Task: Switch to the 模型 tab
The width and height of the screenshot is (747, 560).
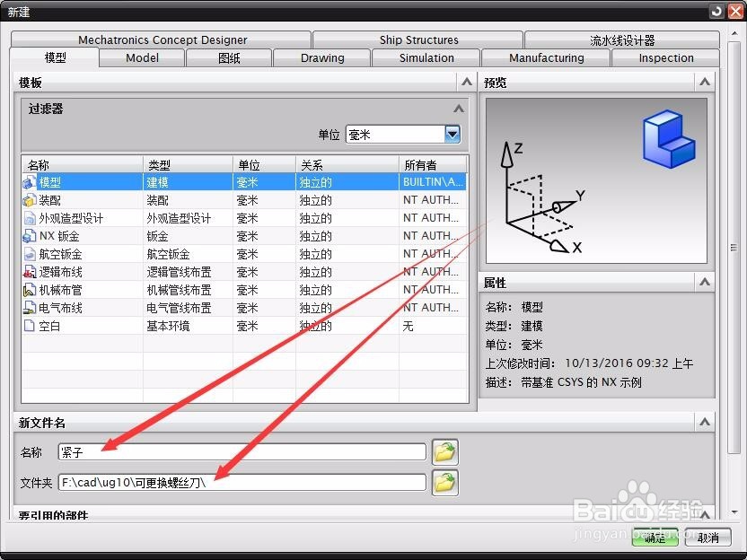Action: [x=55, y=58]
